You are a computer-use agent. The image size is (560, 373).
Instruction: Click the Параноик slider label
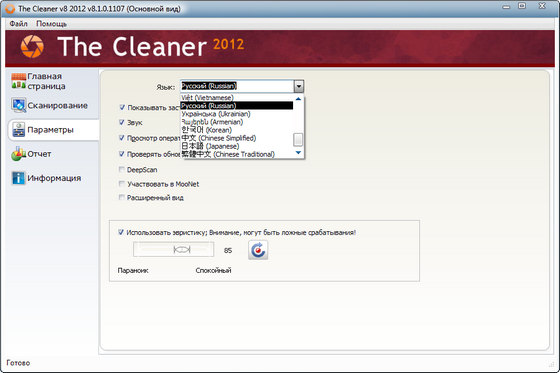coord(133,270)
